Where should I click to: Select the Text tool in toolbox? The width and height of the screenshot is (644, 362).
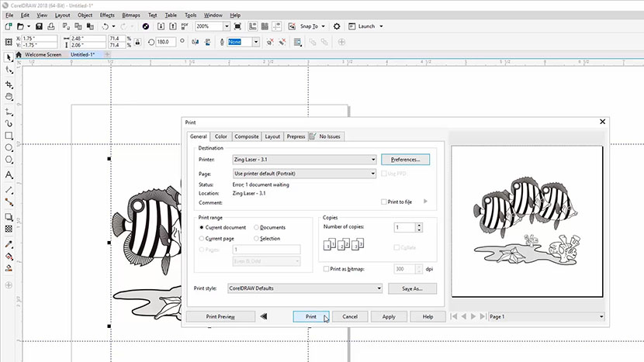pyautogui.click(x=9, y=175)
